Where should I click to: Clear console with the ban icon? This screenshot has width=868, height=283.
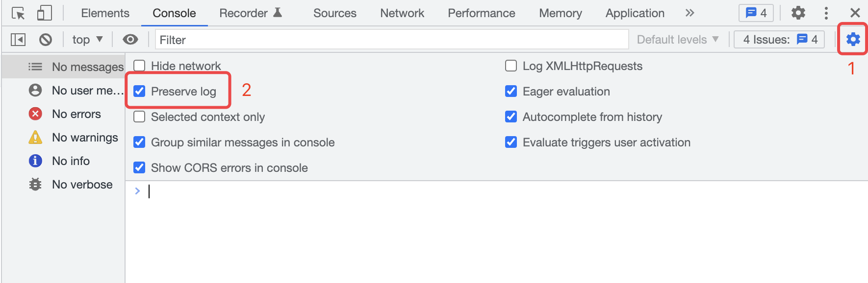tap(46, 40)
